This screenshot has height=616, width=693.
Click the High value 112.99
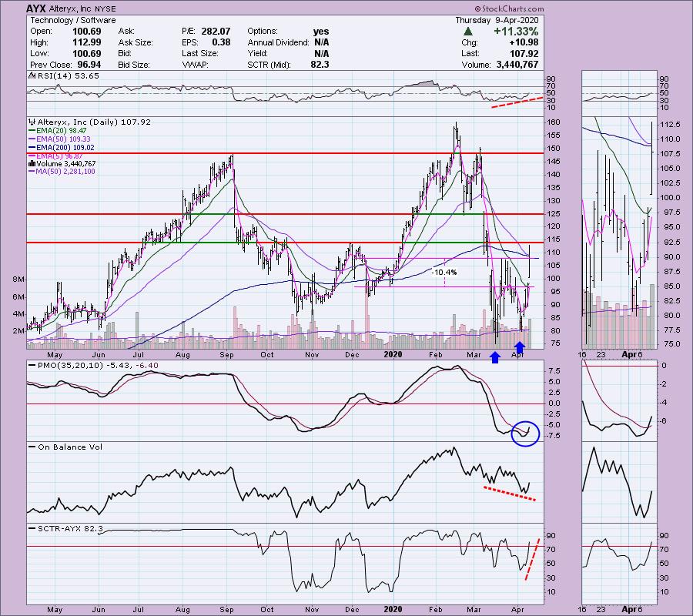click(86, 42)
